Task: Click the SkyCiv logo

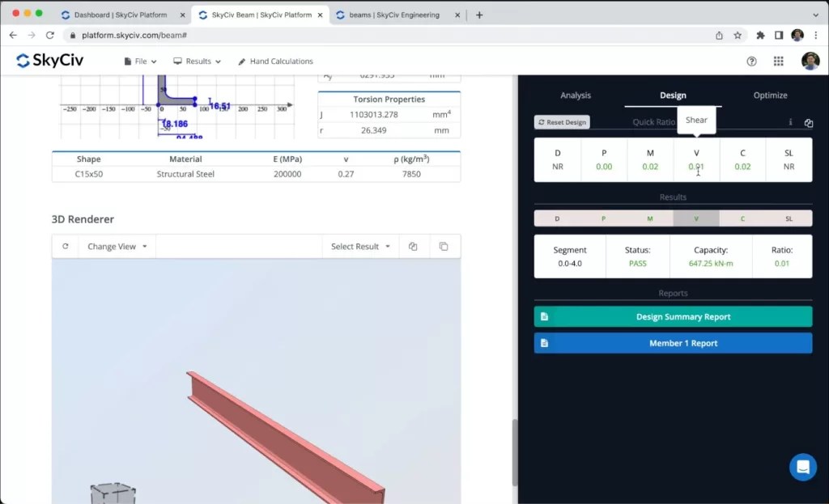Action: click(x=49, y=61)
